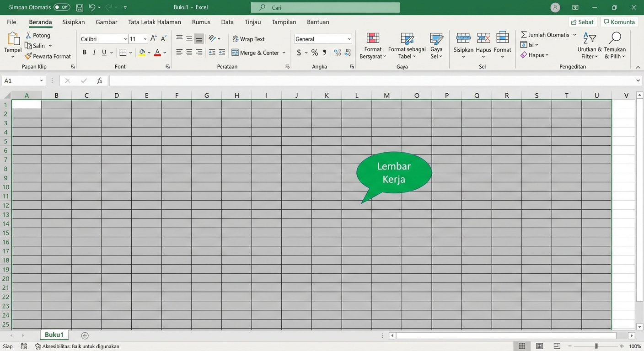
Task: Open the Tampilan ribbon tab
Action: coord(284,21)
